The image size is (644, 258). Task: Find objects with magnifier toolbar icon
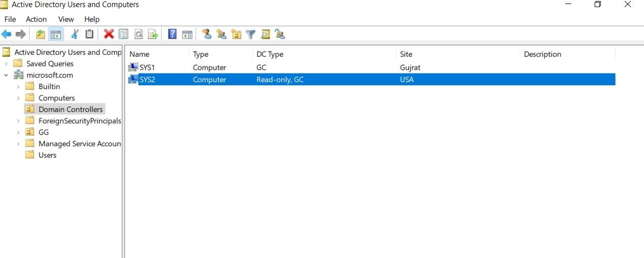point(265,35)
